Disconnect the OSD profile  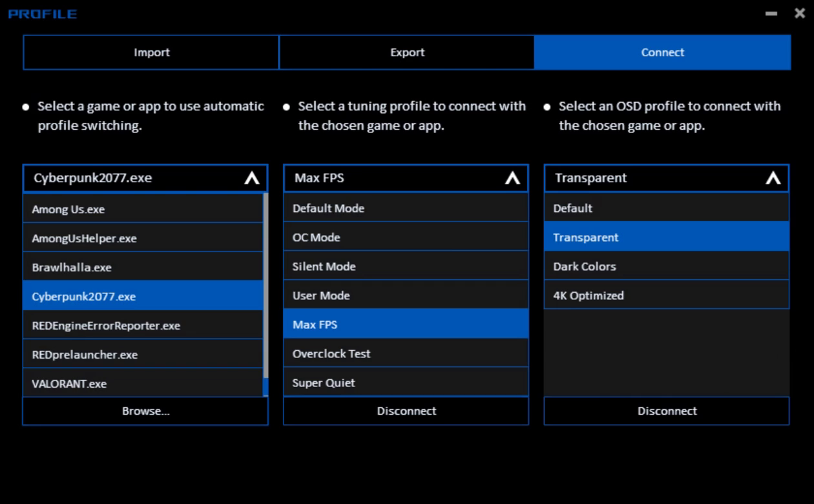[667, 411]
